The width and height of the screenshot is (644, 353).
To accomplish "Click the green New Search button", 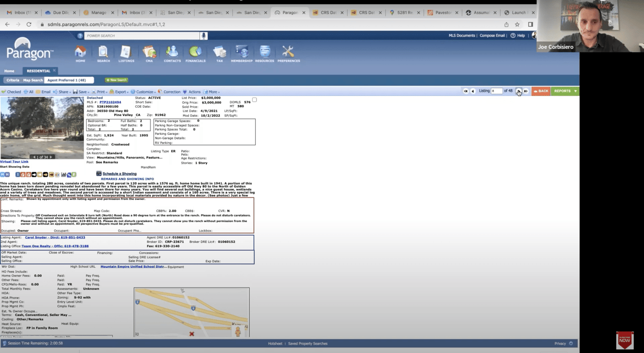I will (116, 80).
